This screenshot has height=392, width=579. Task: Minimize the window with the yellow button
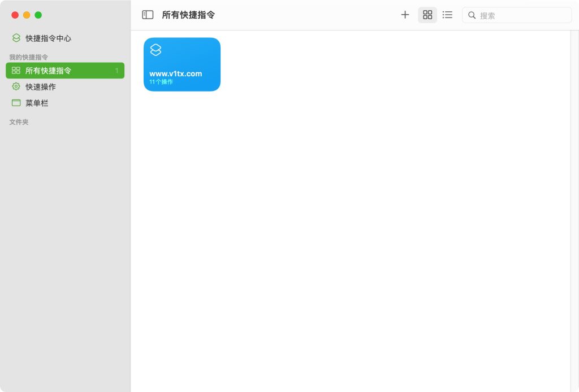tap(27, 15)
